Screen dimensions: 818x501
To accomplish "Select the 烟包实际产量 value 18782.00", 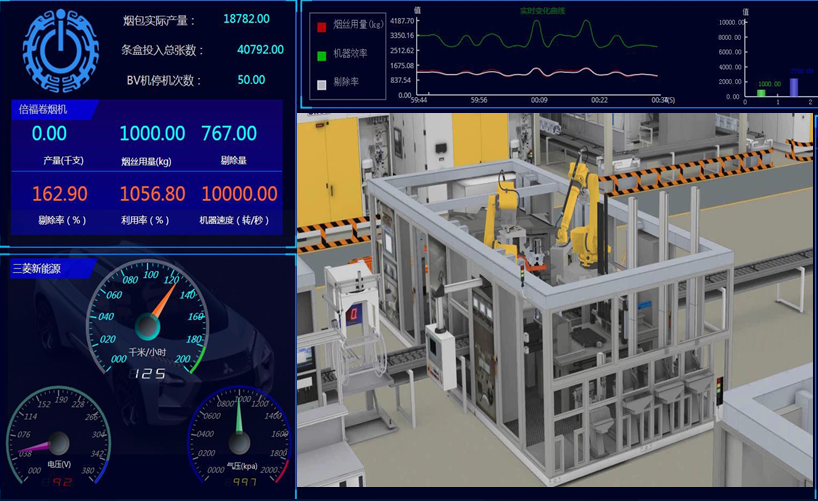I will [x=246, y=19].
